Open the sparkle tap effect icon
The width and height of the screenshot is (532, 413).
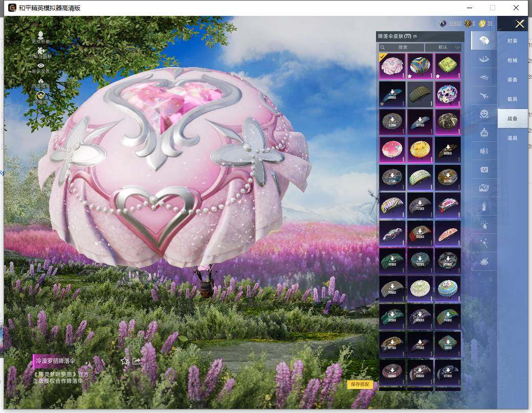(484, 224)
